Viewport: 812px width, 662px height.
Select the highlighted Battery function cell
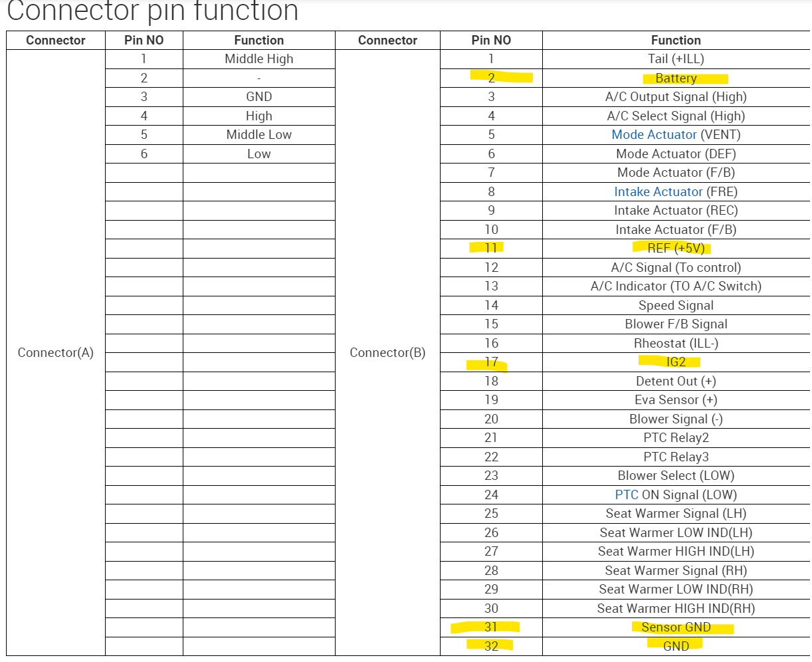(676, 78)
